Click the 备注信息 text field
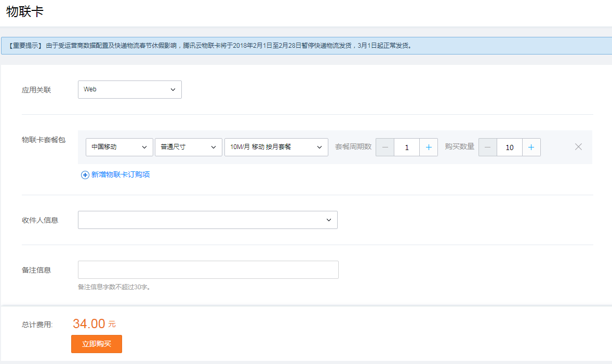 point(208,269)
